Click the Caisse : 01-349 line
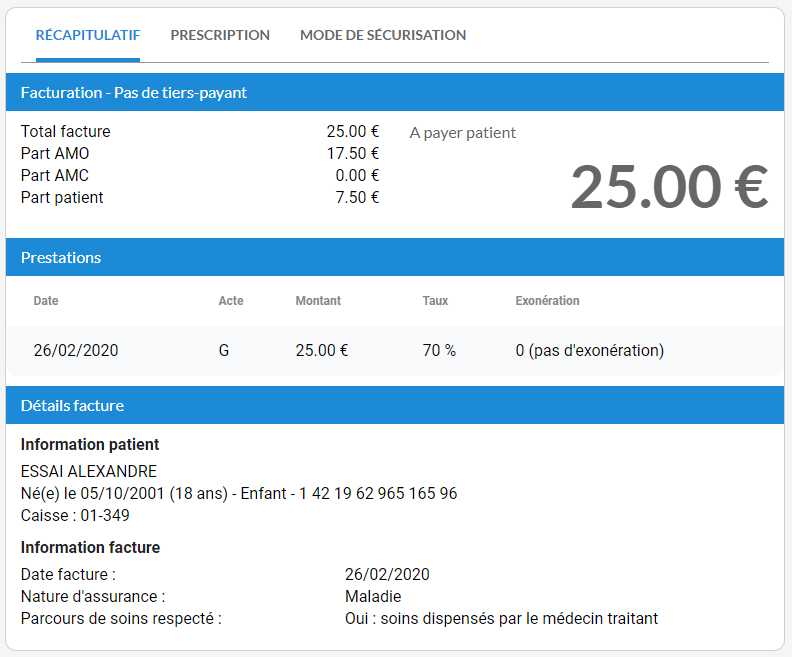 pyautogui.click(x=75, y=515)
